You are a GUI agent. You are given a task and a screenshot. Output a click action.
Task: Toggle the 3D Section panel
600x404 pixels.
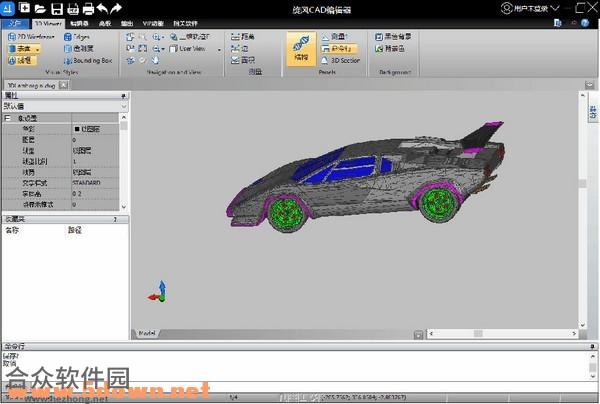point(341,60)
